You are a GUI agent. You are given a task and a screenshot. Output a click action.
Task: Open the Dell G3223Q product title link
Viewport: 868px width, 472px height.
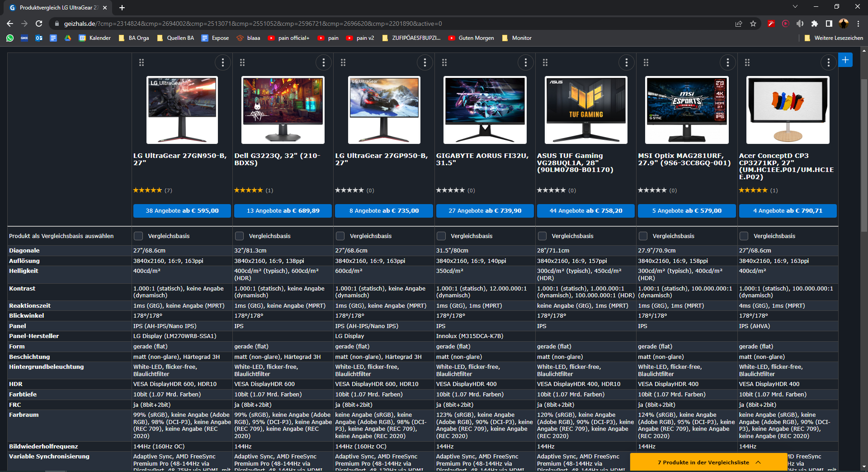(277, 159)
